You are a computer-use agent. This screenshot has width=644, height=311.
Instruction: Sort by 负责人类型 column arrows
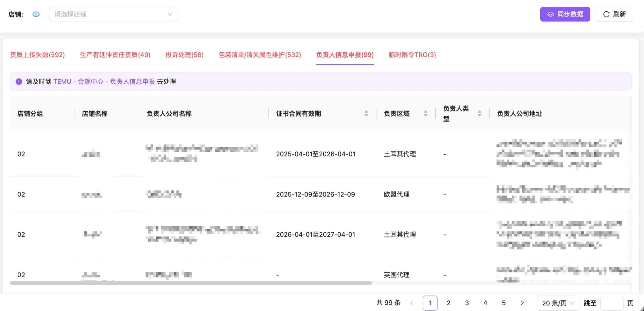[480, 114]
